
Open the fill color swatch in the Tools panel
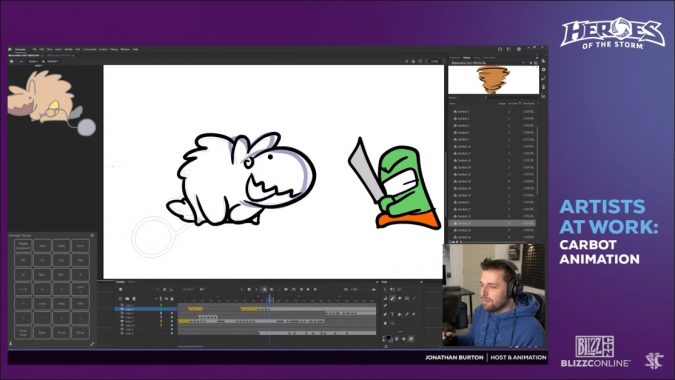390,340
